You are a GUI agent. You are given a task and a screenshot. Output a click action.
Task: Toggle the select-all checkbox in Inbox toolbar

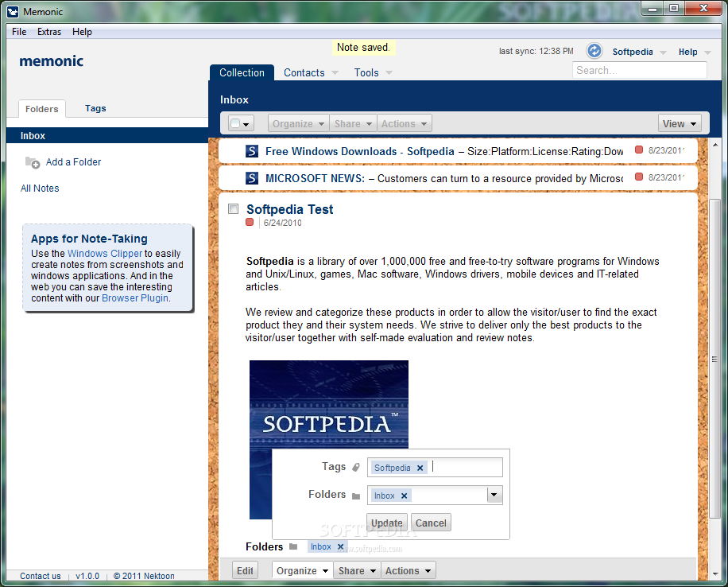click(235, 123)
